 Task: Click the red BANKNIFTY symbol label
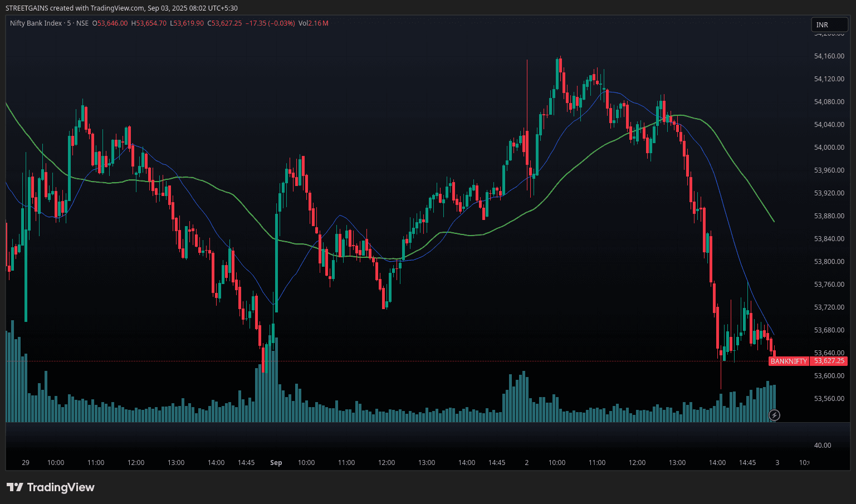click(789, 361)
